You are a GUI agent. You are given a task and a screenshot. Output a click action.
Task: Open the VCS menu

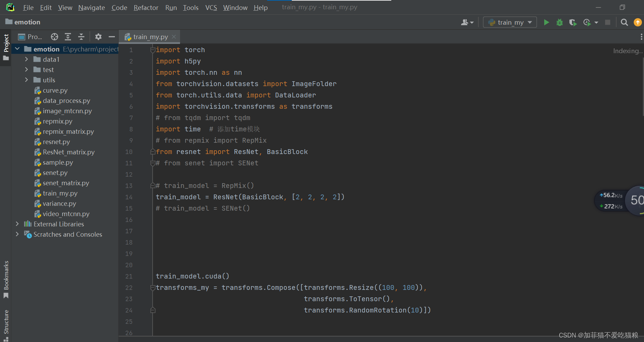211,7
